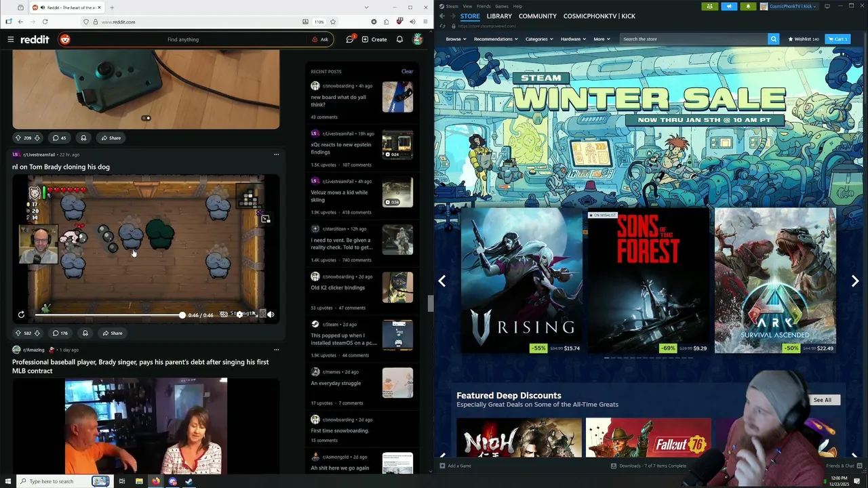Viewport: 868px width, 488px height.
Task: Click the Ask button in Reddit search
Action: [320, 39]
